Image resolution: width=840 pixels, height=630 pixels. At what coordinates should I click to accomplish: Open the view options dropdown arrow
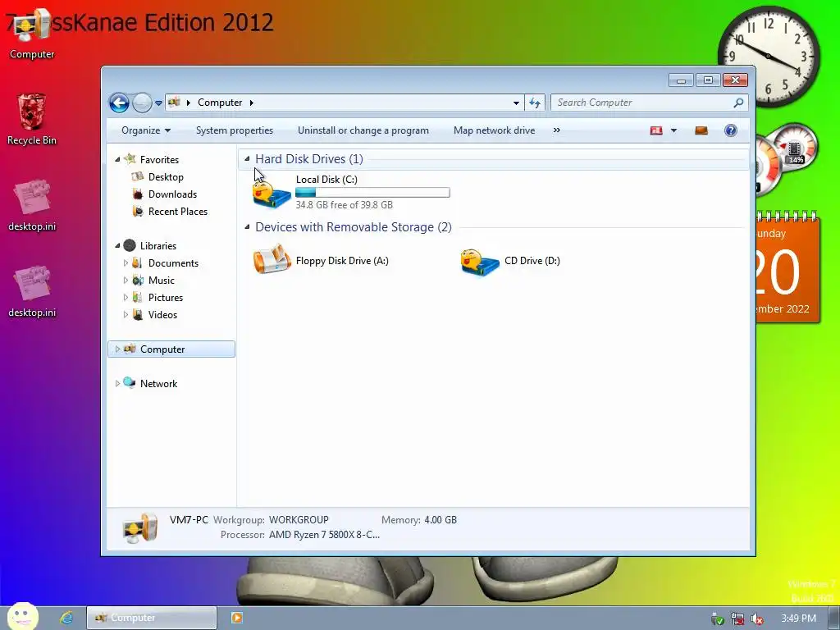click(674, 130)
